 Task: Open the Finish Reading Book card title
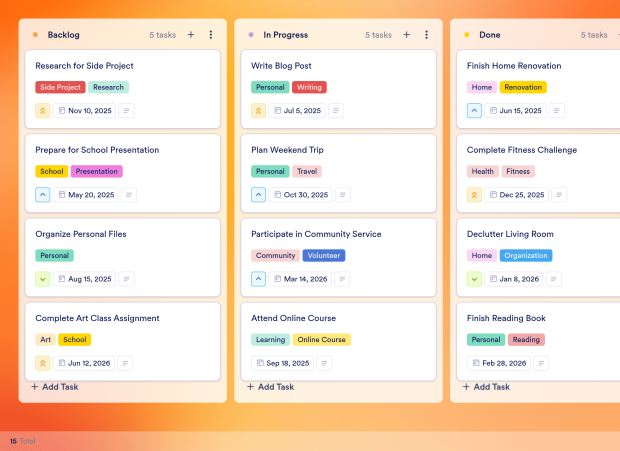(x=506, y=318)
